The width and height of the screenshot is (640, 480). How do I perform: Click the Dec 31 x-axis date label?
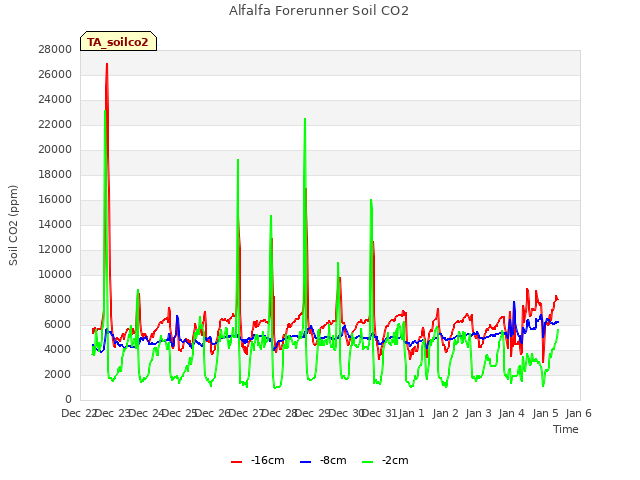click(380, 413)
